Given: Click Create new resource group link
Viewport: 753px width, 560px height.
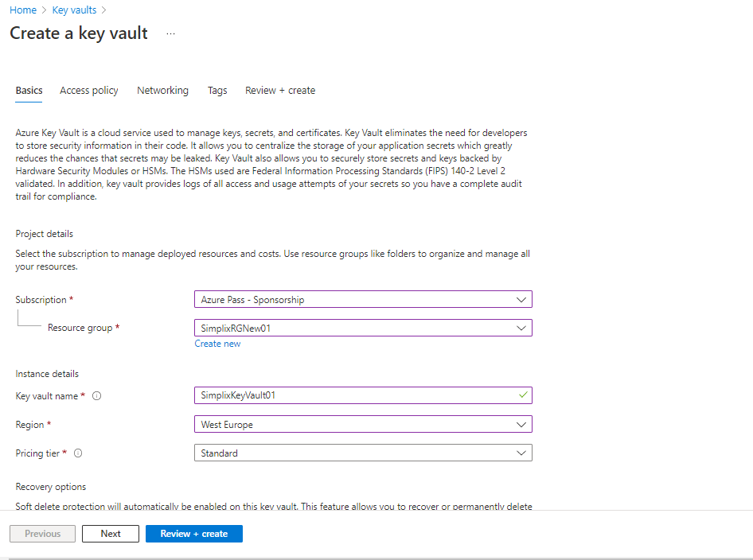Looking at the screenshot, I should pos(217,344).
